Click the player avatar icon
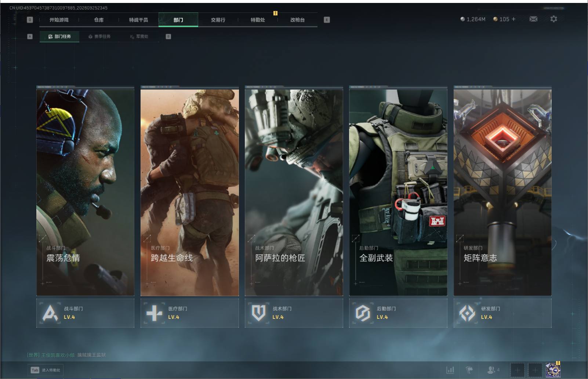 [x=553, y=370]
